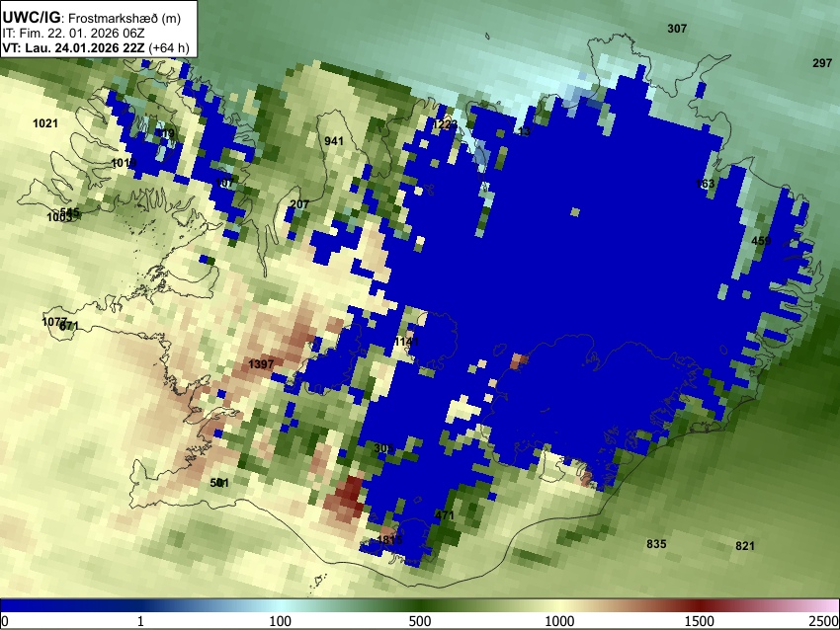The image size is (840, 630).
Task: Click the color scale label 1
Action: (140, 621)
